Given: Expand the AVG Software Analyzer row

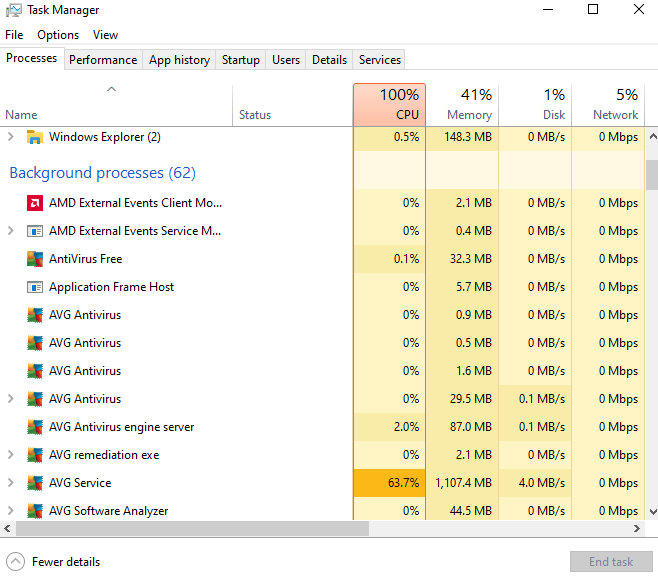Looking at the screenshot, I should click(x=11, y=511).
